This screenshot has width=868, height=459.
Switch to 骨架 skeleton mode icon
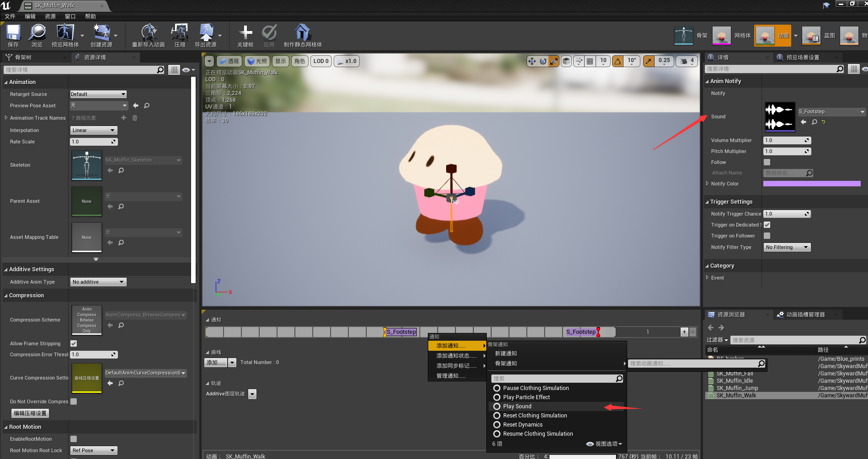click(x=684, y=36)
